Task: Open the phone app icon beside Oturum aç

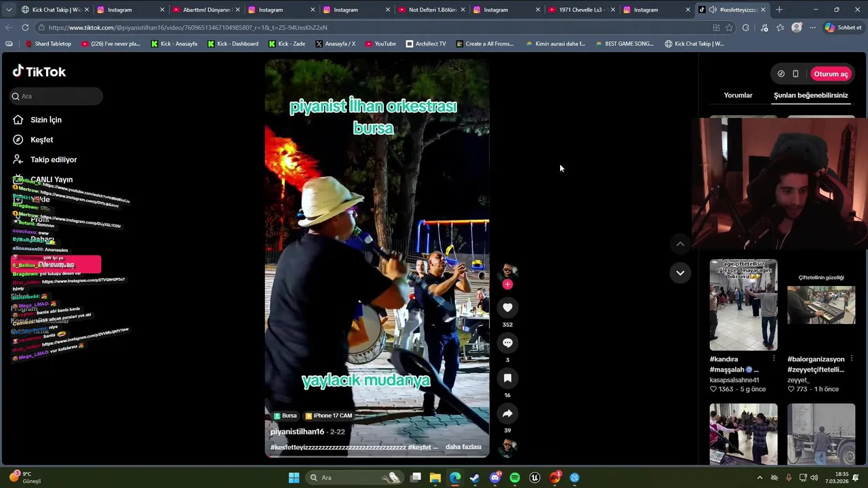Action: (795, 74)
